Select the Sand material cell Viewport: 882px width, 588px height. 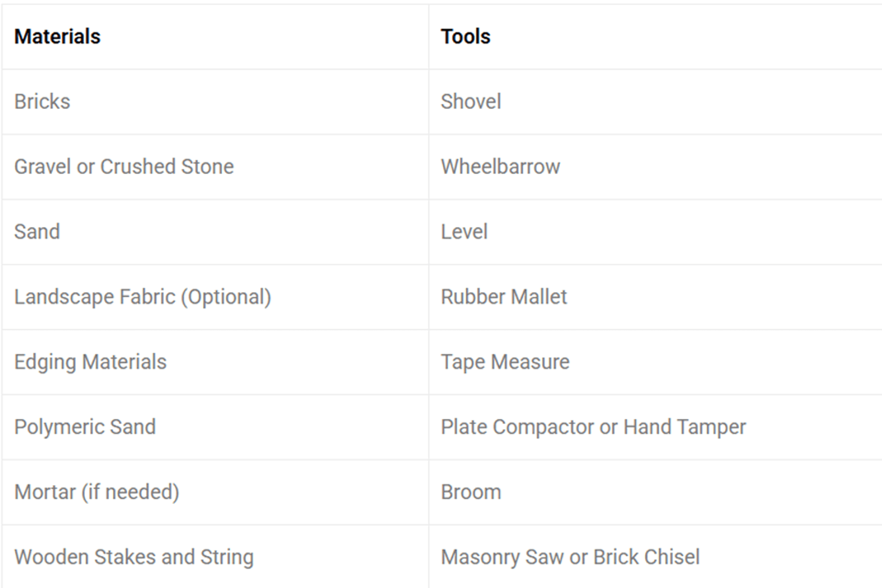tap(37, 232)
